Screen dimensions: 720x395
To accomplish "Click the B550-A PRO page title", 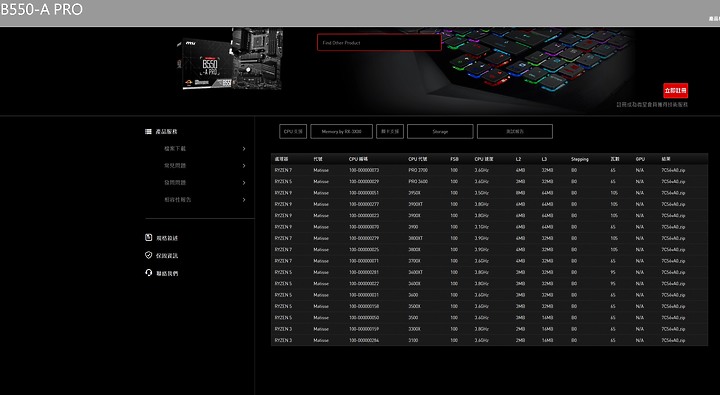I will tap(41, 9).
